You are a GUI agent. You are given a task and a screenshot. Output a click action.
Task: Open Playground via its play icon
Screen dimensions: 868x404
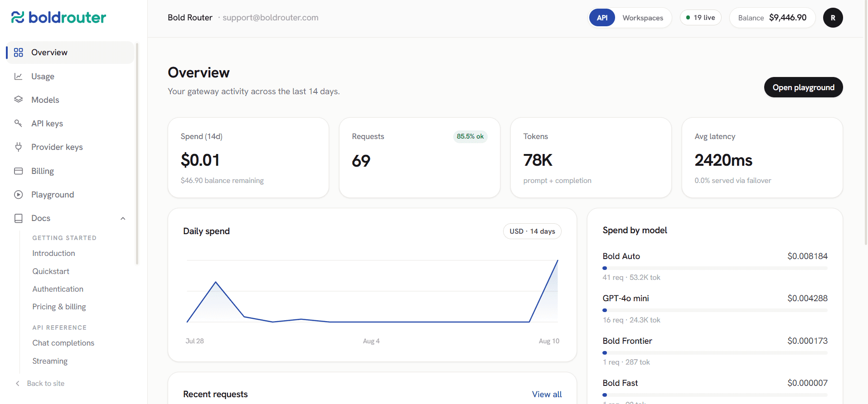18,194
